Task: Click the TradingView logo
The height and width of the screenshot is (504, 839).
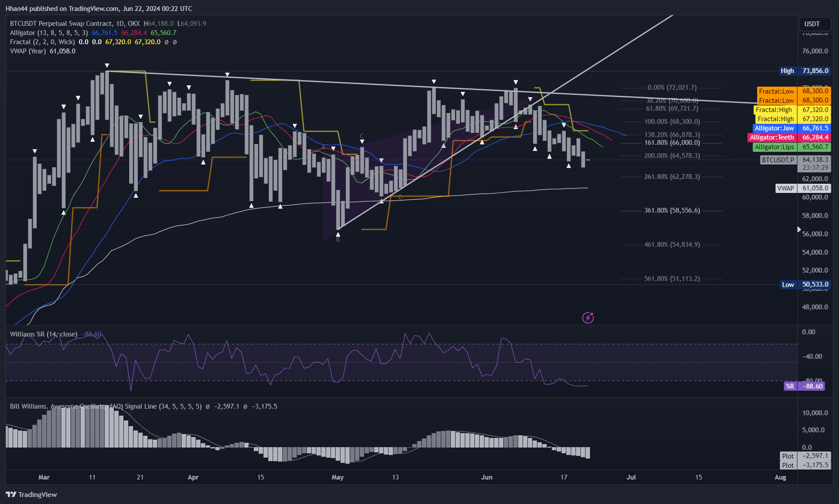Action: tap(32, 494)
